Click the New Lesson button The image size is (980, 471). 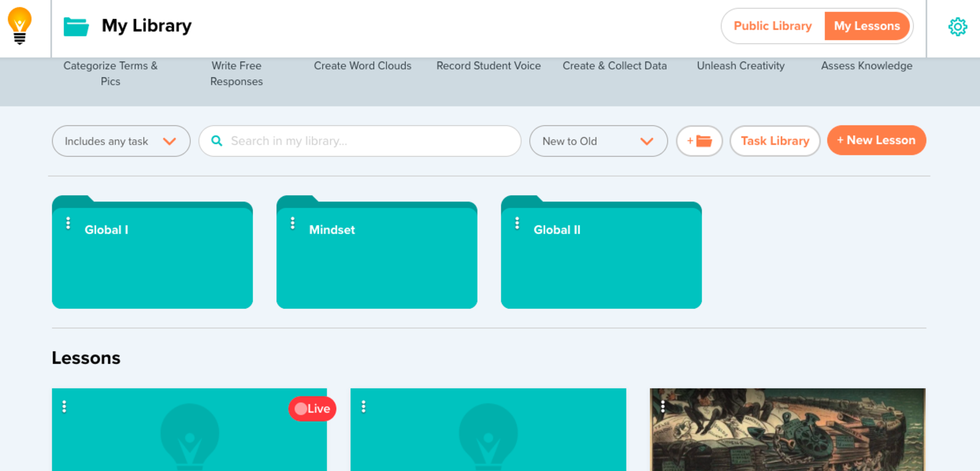[x=876, y=140]
